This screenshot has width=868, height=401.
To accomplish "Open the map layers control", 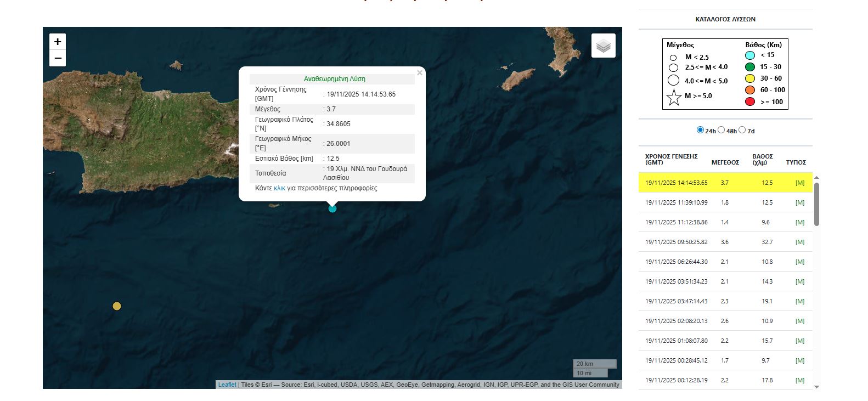I will (603, 46).
